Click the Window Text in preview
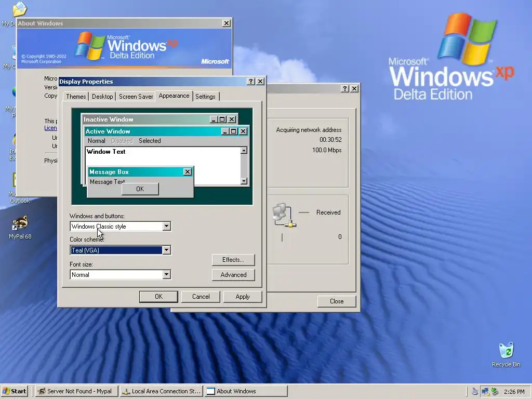This screenshot has height=399, width=532. pyautogui.click(x=106, y=152)
